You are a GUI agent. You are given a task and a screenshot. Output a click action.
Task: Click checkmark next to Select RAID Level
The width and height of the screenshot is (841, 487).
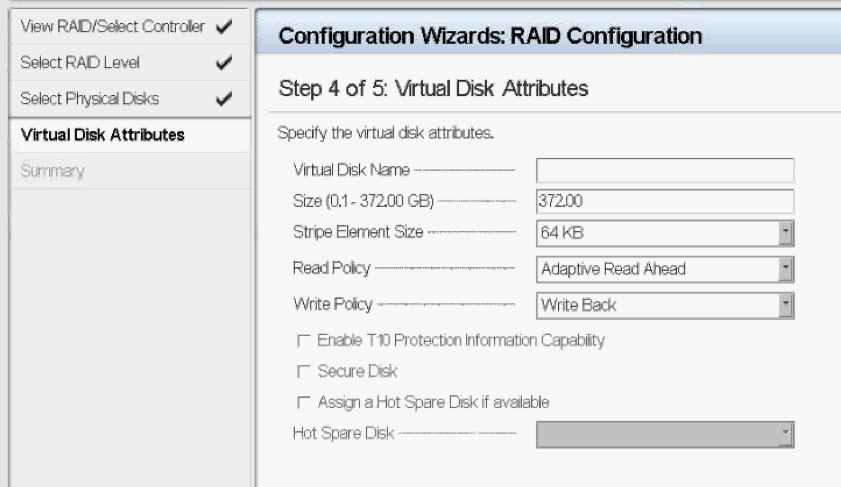click(x=224, y=63)
